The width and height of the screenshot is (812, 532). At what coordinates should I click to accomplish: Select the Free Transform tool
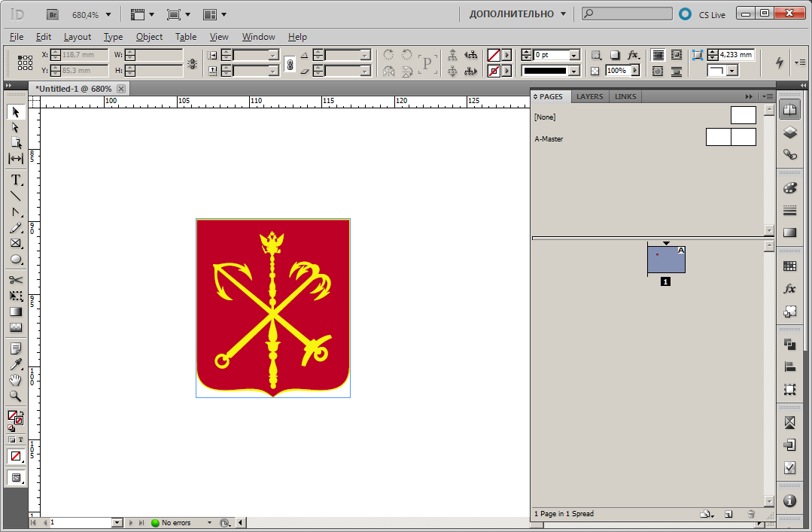click(16, 296)
